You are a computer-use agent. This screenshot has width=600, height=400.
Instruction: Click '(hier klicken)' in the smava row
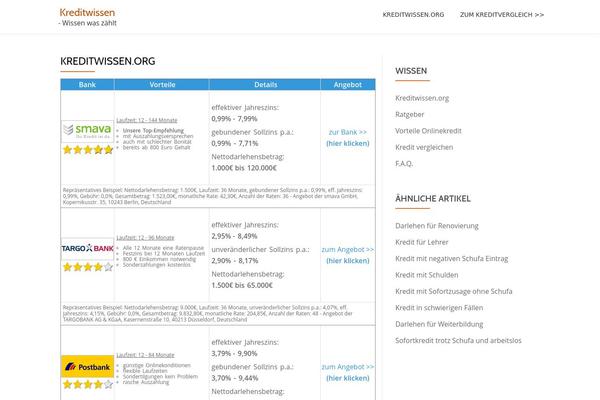pyautogui.click(x=347, y=144)
